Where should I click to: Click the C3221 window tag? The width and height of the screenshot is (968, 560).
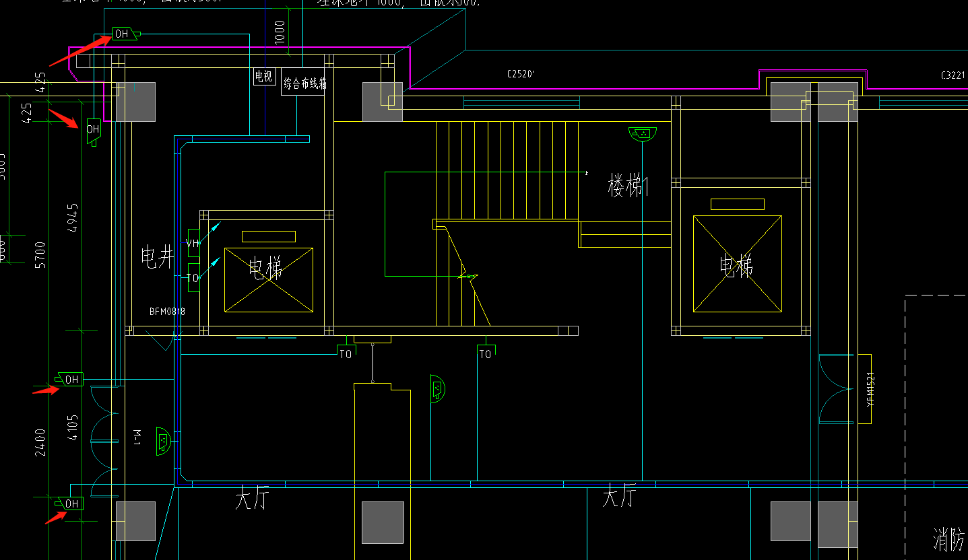954,75
